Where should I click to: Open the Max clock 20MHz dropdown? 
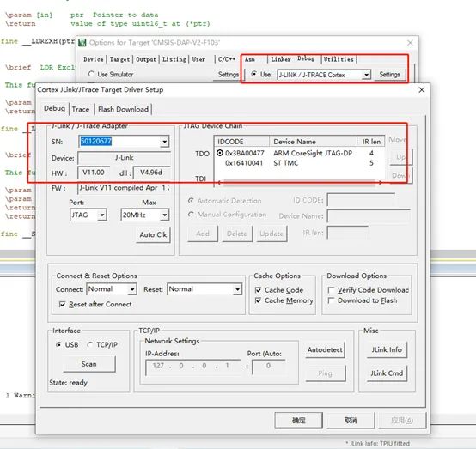click(164, 215)
